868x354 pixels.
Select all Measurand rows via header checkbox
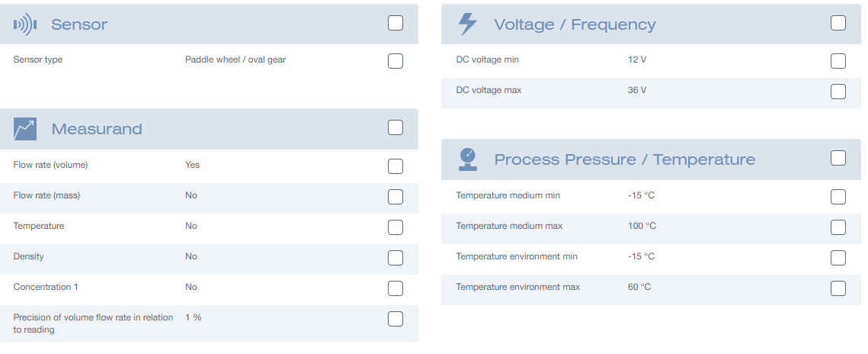pos(396,128)
